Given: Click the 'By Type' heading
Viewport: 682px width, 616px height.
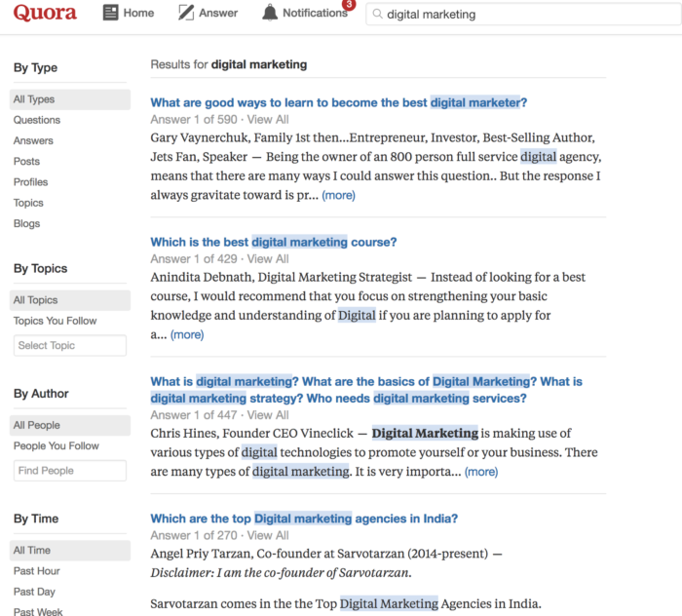Looking at the screenshot, I should [x=35, y=68].
